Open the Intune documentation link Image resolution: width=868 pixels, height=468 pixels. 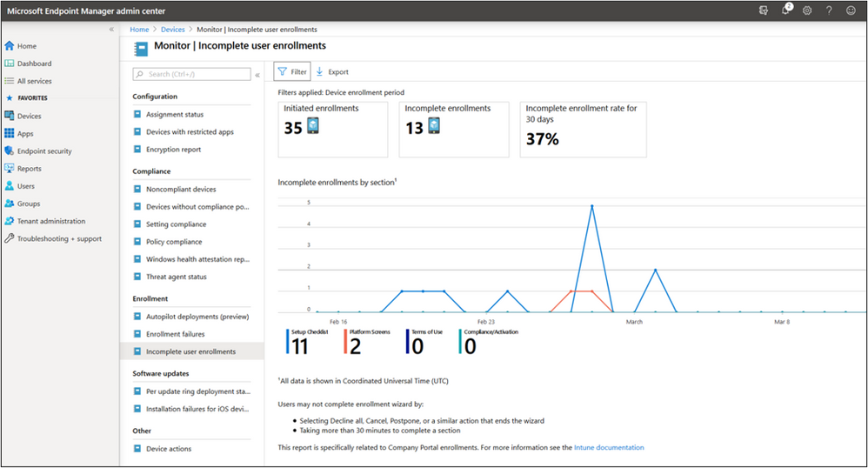pos(609,447)
